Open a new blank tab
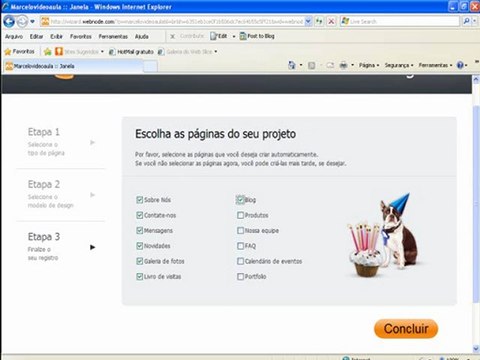Viewport: 480px width, 360px height. [x=150, y=66]
